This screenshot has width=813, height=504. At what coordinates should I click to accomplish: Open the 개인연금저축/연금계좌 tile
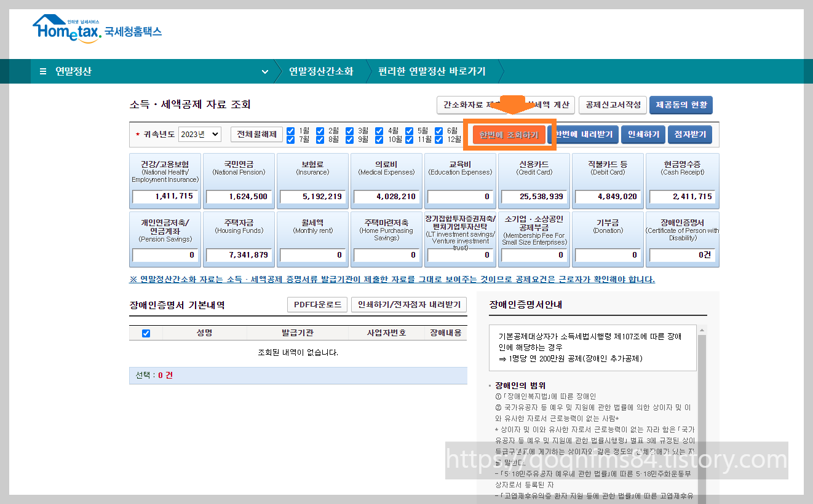[x=165, y=239]
